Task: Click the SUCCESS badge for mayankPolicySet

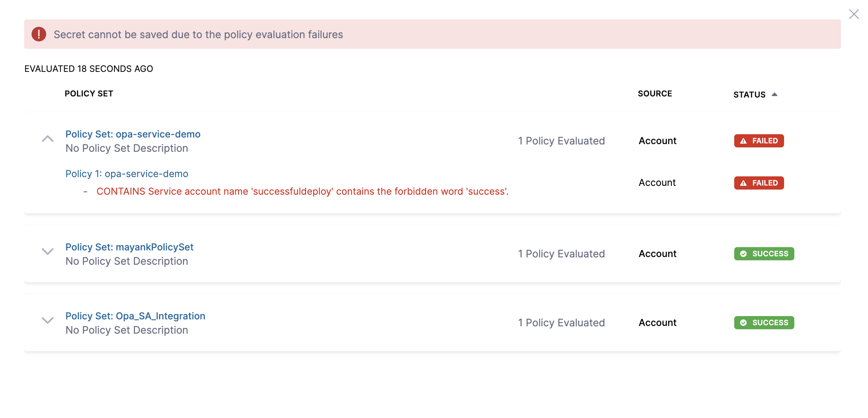Action: [x=764, y=254]
